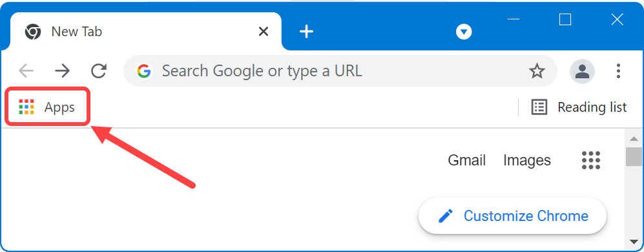
Task: Click the Customize Chrome button
Action: pos(513,216)
